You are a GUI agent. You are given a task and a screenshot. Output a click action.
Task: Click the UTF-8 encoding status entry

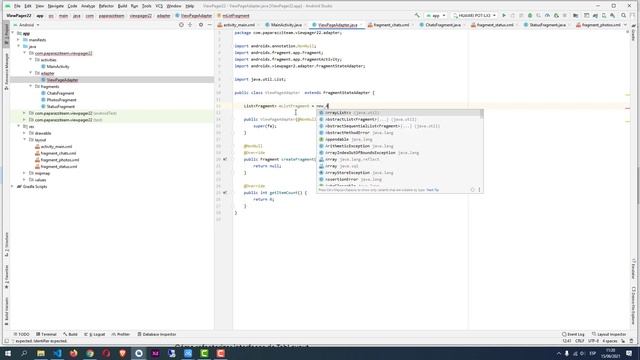pos(593,341)
